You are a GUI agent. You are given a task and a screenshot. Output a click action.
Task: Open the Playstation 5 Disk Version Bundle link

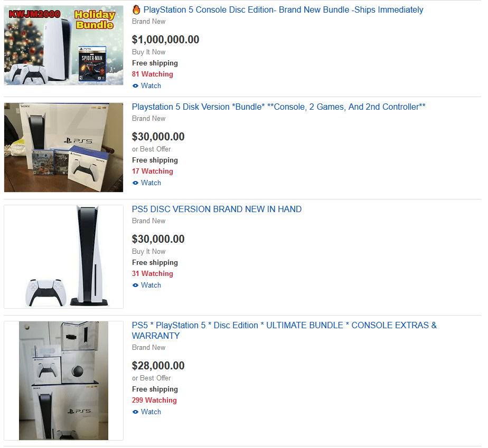[x=278, y=107]
